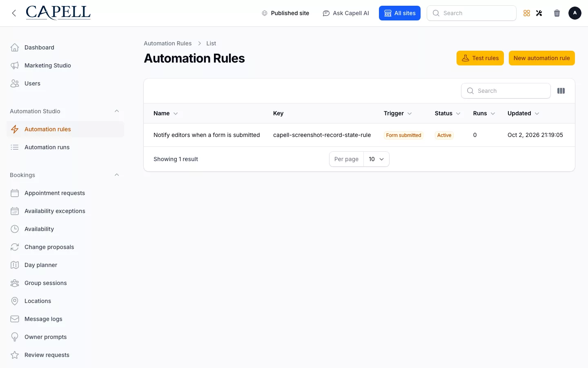588x368 pixels.
Task: Sort by the Status column
Action: click(x=448, y=113)
